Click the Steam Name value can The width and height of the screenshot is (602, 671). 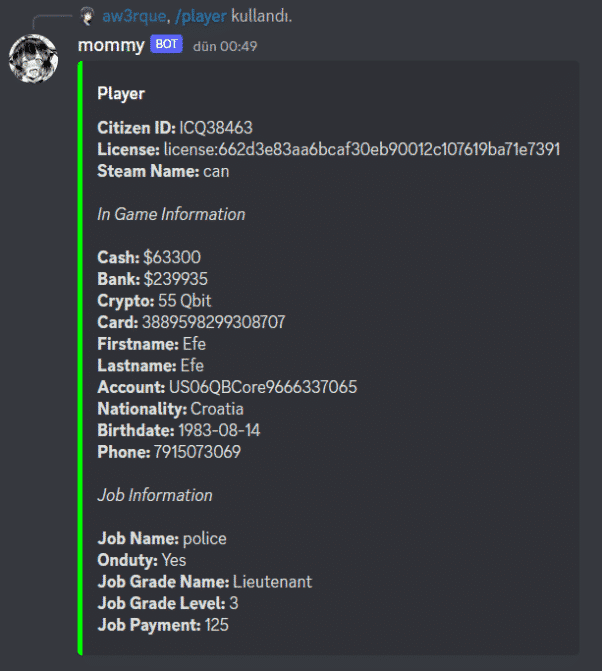click(216, 171)
